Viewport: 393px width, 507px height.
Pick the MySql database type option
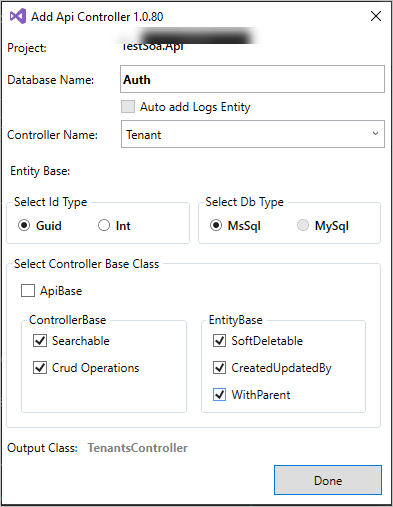click(x=303, y=225)
